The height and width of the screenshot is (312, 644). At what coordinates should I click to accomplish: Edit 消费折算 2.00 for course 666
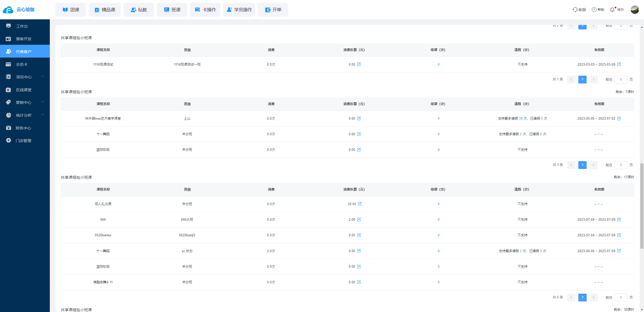pyautogui.click(x=359, y=219)
